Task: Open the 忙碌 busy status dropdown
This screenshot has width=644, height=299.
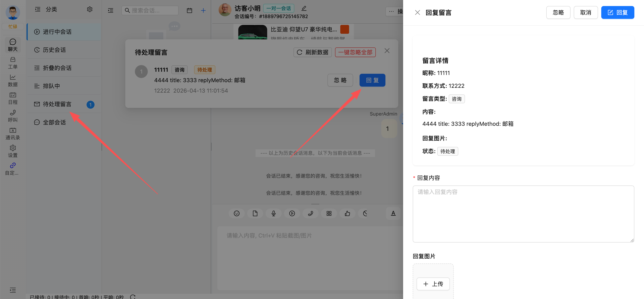Action: coord(13,27)
